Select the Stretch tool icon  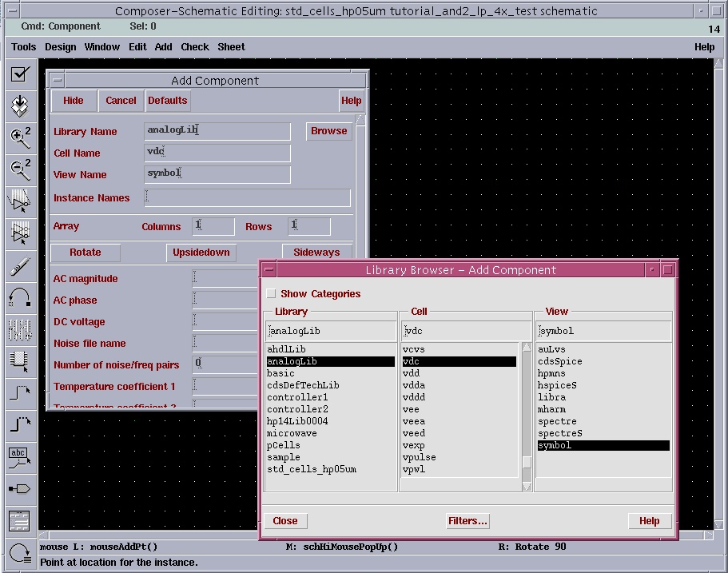click(x=20, y=201)
